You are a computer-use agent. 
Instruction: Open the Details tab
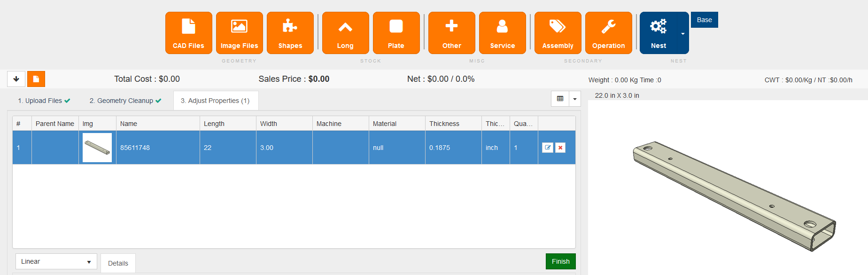coord(118,263)
